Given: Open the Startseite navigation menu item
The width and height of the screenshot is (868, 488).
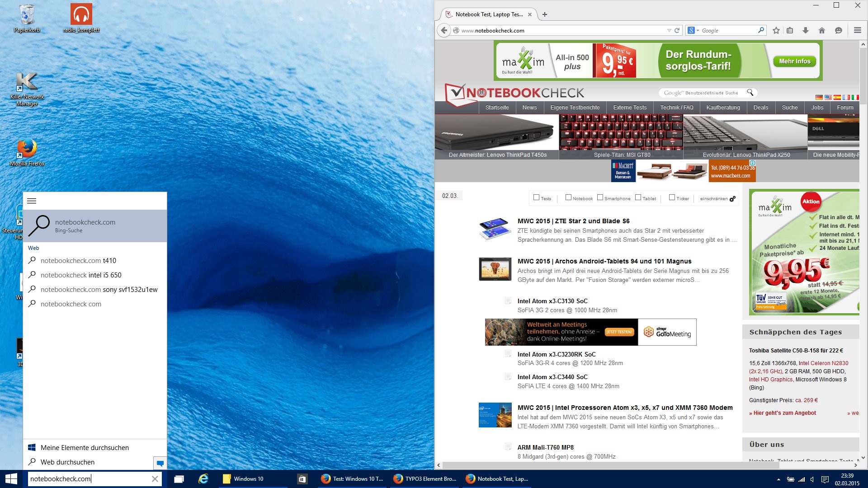Looking at the screenshot, I should (497, 108).
